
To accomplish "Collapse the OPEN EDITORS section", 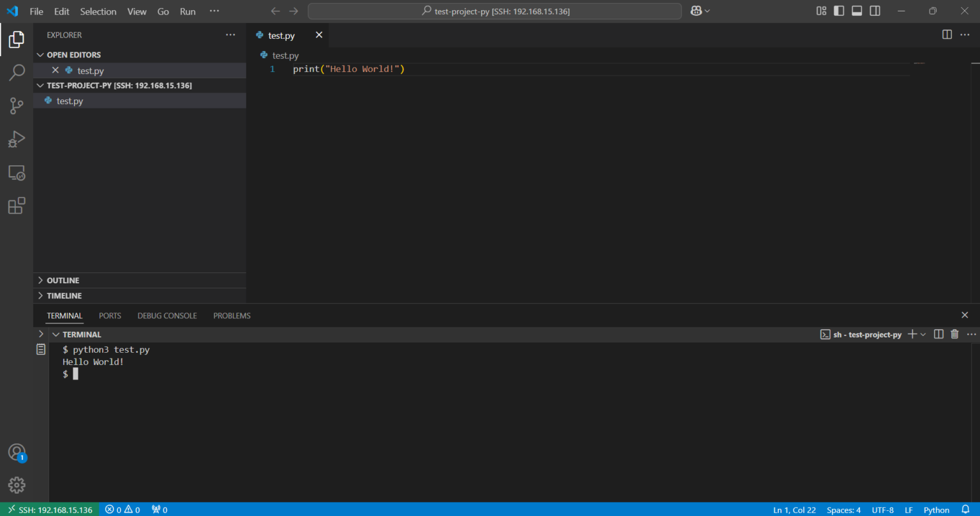I will click(x=40, y=54).
